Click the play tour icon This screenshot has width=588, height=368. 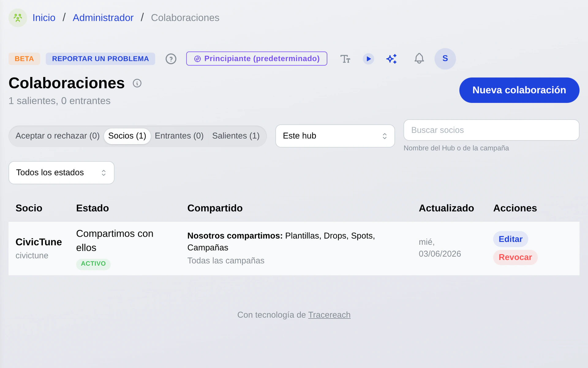(x=368, y=59)
